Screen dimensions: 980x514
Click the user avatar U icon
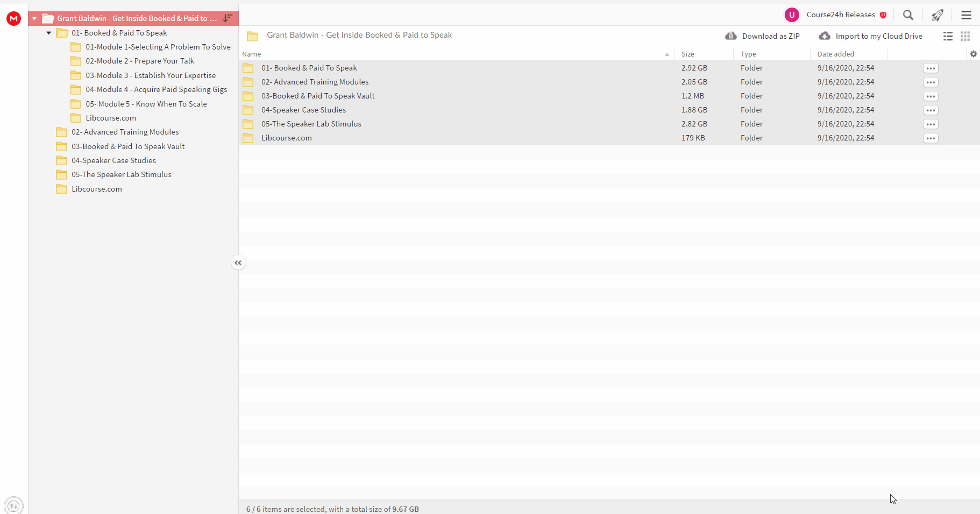click(792, 15)
